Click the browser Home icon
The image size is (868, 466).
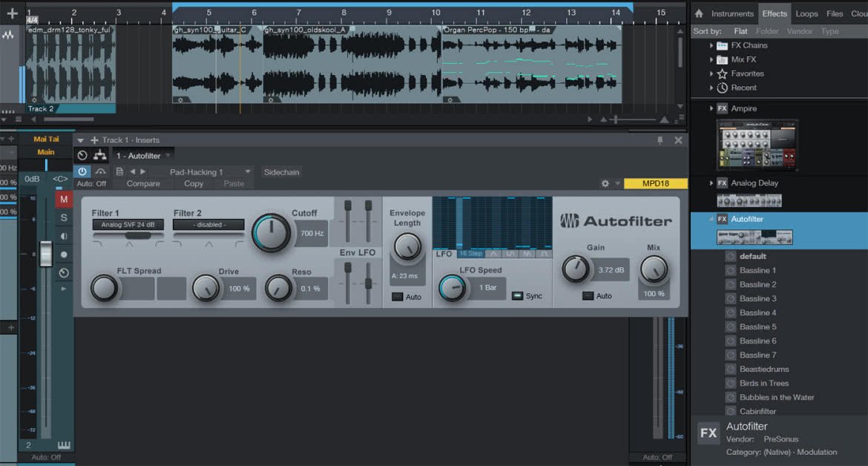(x=699, y=13)
